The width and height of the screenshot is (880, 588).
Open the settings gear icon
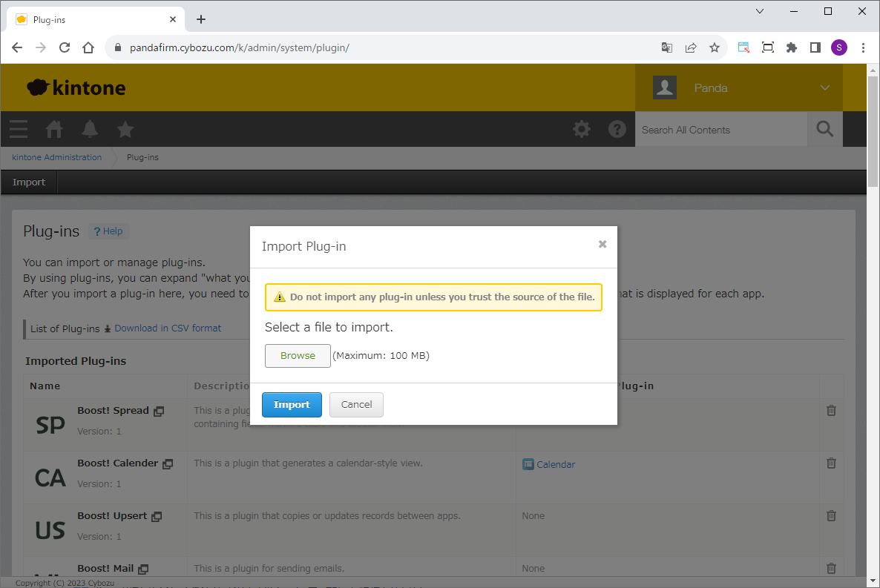(x=582, y=129)
